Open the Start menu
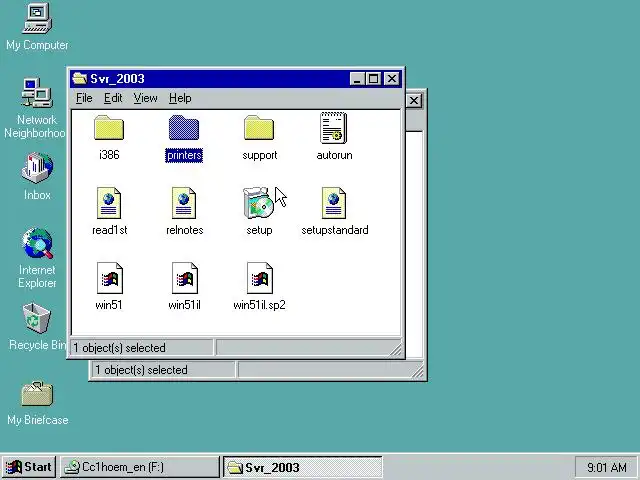 click(x=29, y=467)
